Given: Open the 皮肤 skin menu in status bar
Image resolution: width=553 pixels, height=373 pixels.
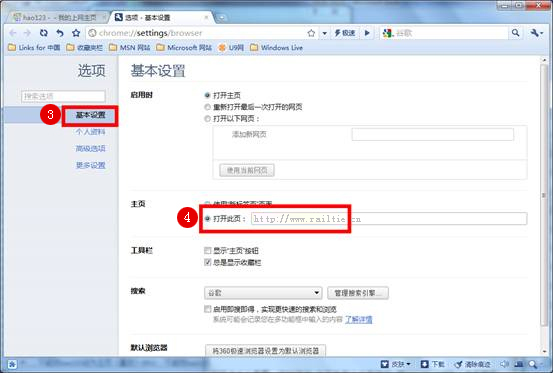Looking at the screenshot, I should point(396,364).
